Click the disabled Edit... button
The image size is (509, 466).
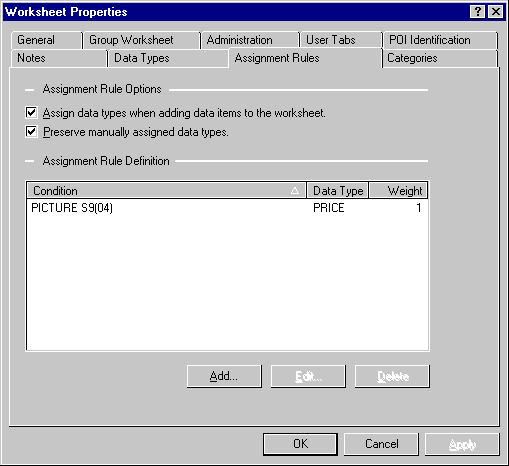point(308,376)
